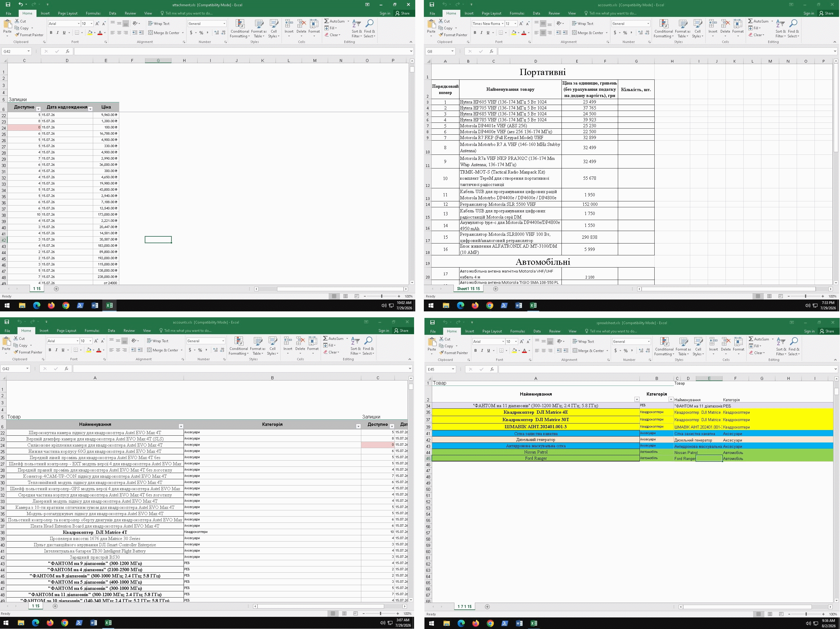
Task: Open font name dropdown showing Times New Roman
Action: tap(502, 23)
